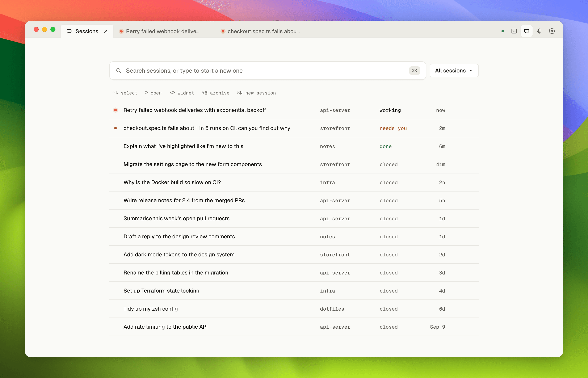This screenshot has height=378, width=588.
Task: Open Add rate limiting to public API session
Action: [294, 327]
